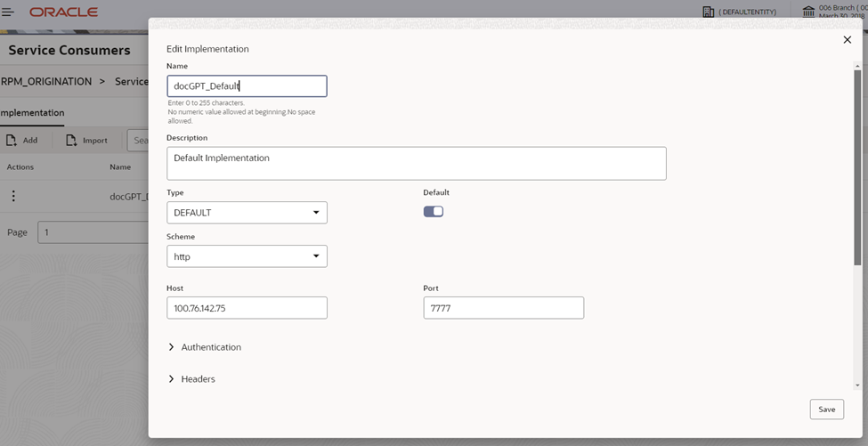Click the Add button label

click(30, 141)
